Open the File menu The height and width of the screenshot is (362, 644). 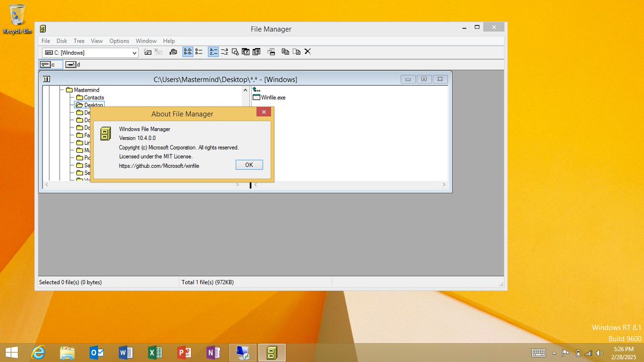click(x=46, y=41)
